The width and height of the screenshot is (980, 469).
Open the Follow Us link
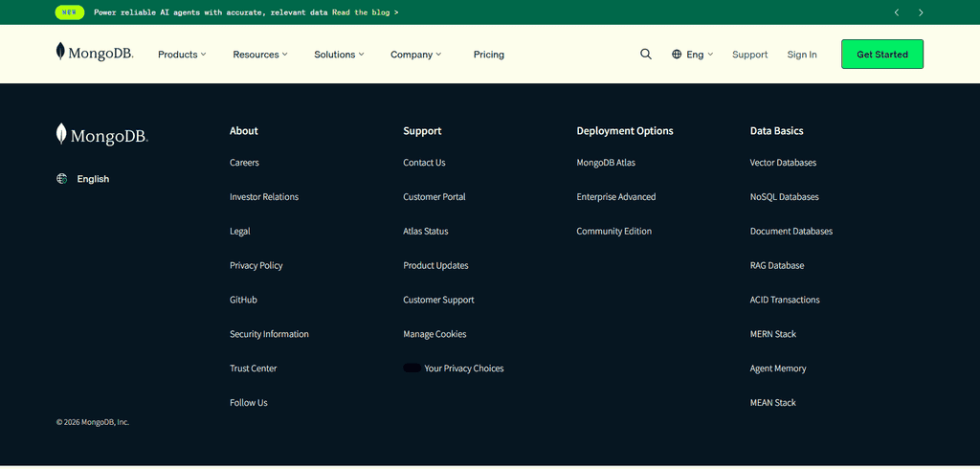click(248, 403)
